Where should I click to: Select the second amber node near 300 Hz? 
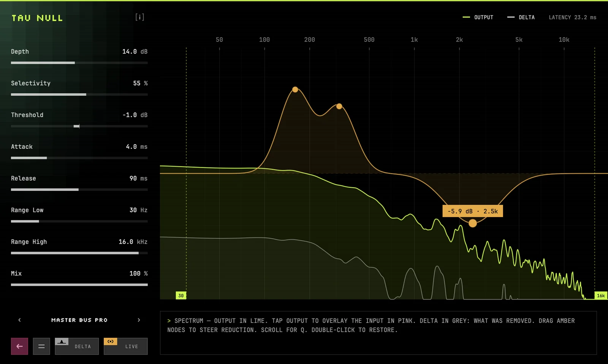pos(339,106)
